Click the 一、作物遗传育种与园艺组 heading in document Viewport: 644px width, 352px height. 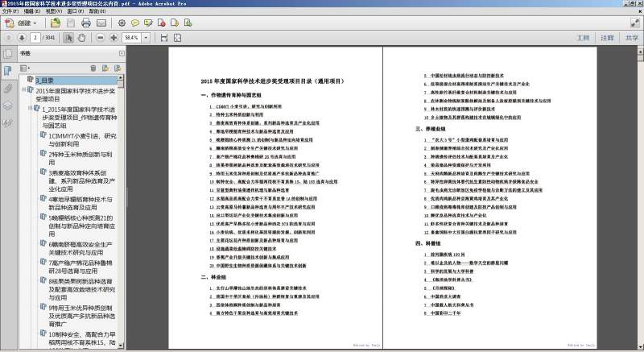[x=231, y=95]
